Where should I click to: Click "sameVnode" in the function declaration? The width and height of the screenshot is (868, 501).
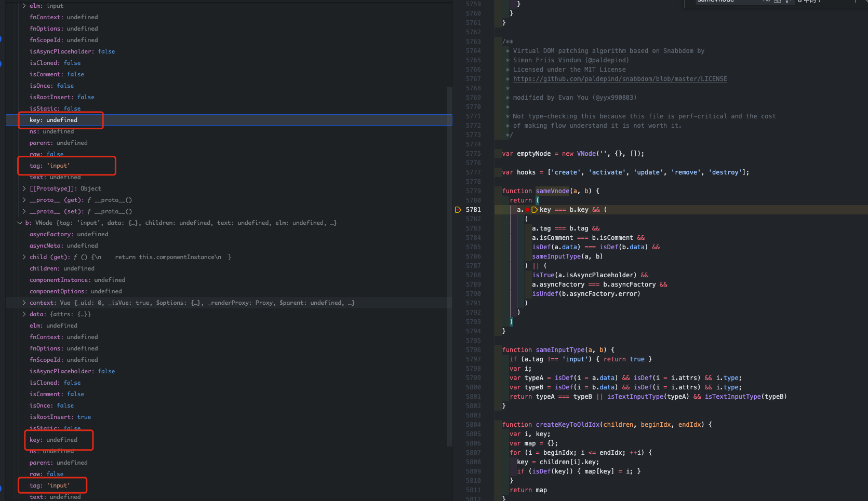(553, 191)
